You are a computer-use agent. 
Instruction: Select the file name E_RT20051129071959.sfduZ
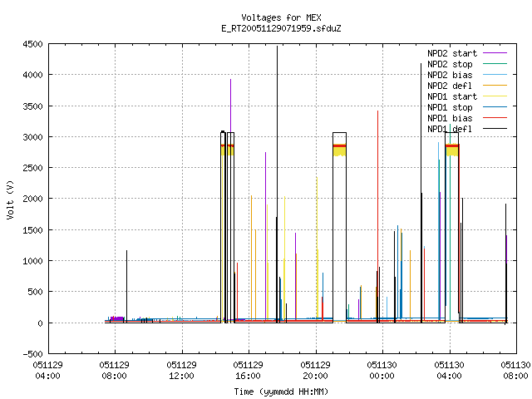281,28
